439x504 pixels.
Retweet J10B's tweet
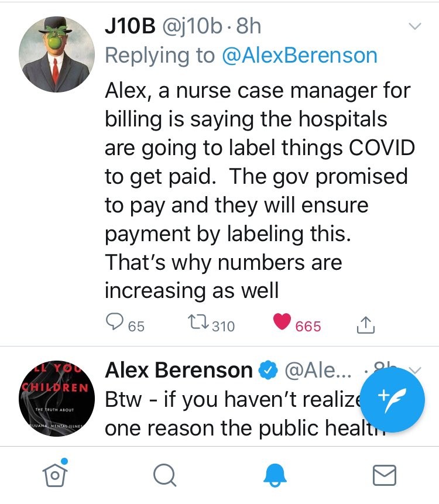tap(198, 322)
